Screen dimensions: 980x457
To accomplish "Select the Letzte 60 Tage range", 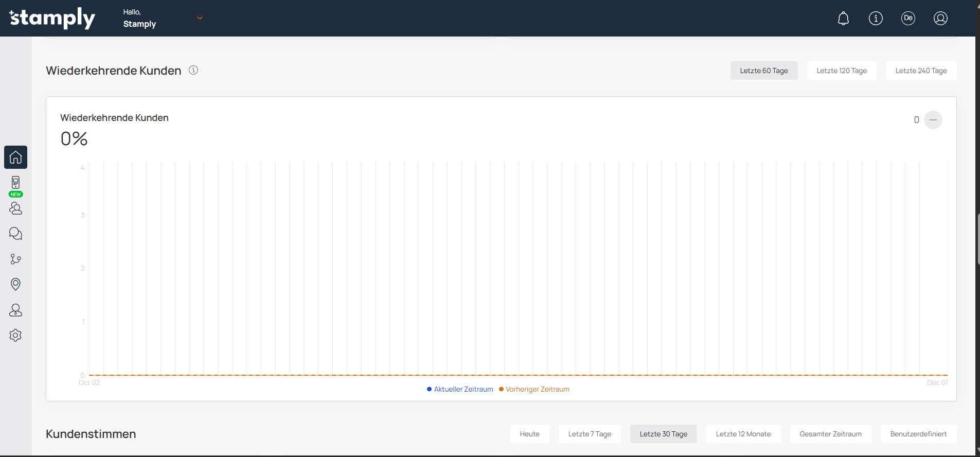I will click(x=763, y=71).
